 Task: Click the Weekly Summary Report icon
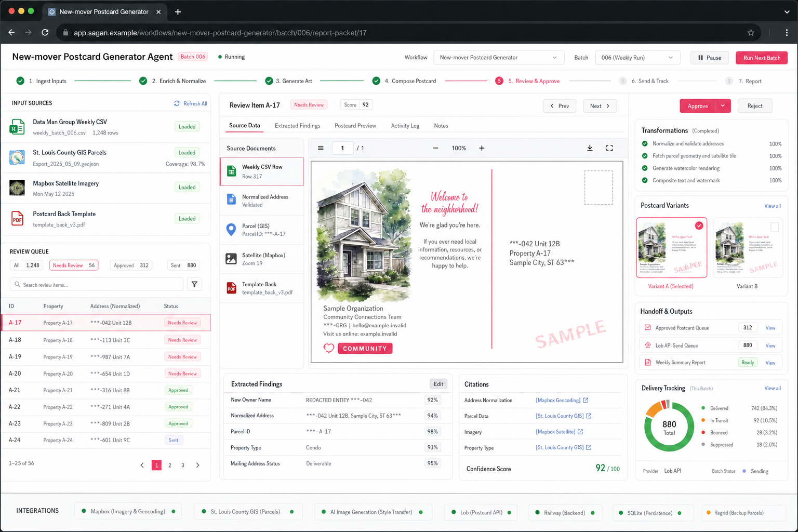[648, 362]
